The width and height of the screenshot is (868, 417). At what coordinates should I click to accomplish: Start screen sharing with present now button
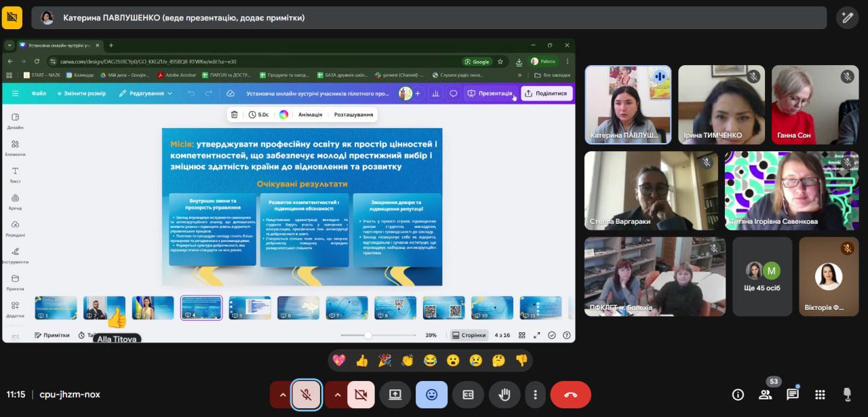pyautogui.click(x=395, y=395)
